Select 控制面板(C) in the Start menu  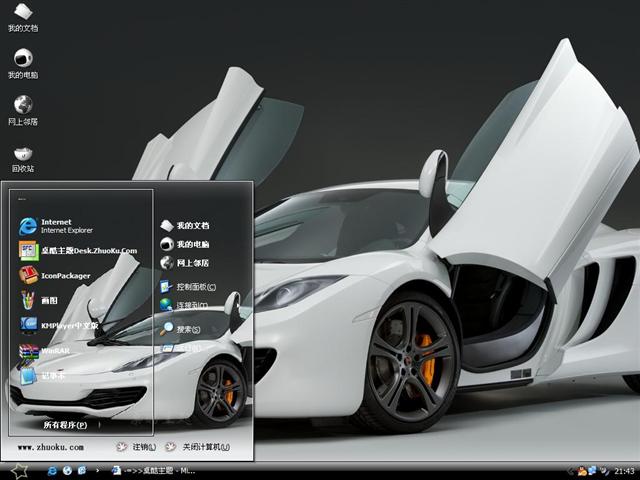[194, 287]
